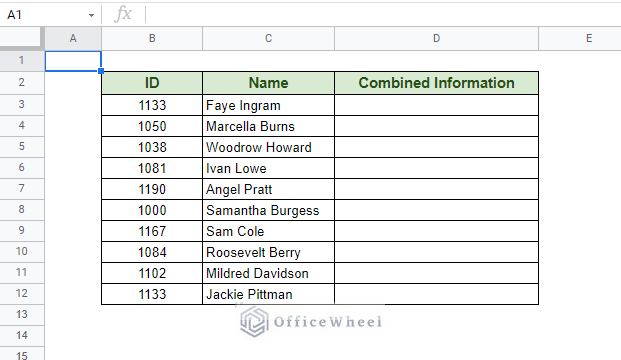Click the empty Combined Information cell for Woodrow Howard
Viewport: 621px width, 360px height.
pyautogui.click(x=436, y=147)
